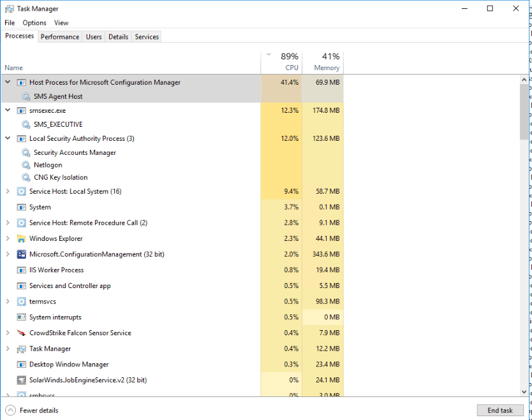Click the SMS_EXECUTIVE gear icon

tap(26, 124)
